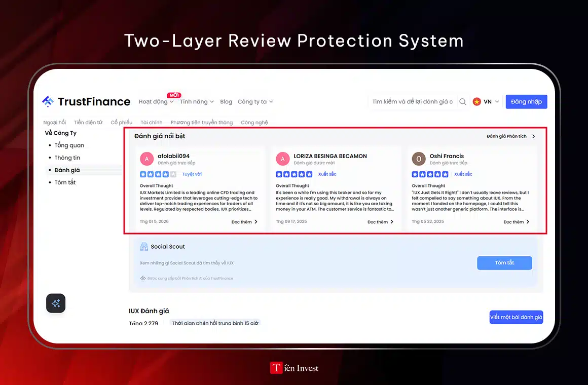Click the date Thg 05 22, 2025
The width and height of the screenshot is (588, 385).
(x=427, y=221)
